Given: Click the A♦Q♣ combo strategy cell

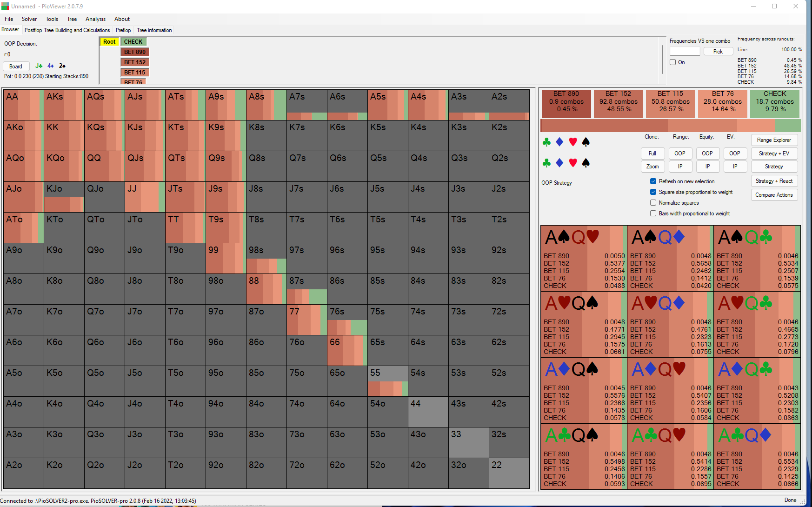Looking at the screenshot, I should pyautogui.click(x=757, y=391).
